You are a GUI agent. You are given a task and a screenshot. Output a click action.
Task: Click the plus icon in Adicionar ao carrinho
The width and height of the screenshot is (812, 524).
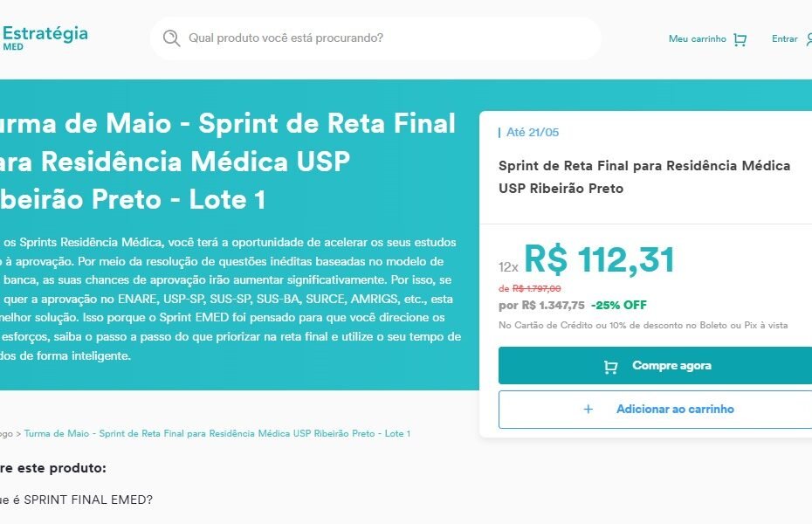pyautogui.click(x=588, y=409)
